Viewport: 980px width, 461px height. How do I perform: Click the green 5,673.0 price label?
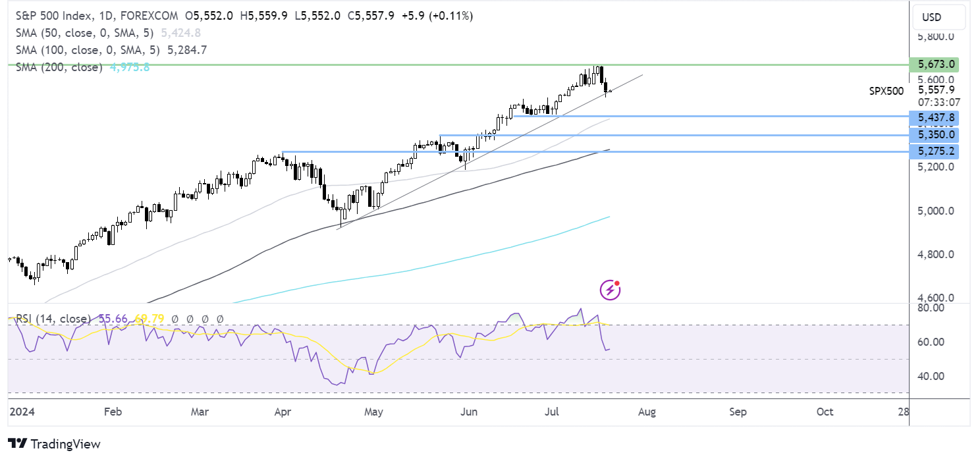tap(933, 65)
